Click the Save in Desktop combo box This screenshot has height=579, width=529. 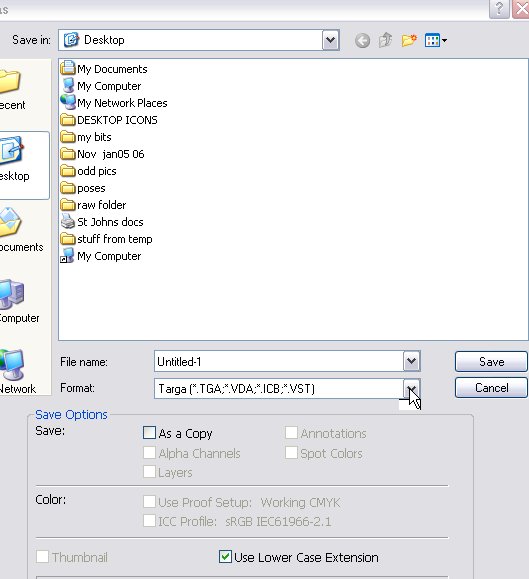pyautogui.click(x=199, y=40)
